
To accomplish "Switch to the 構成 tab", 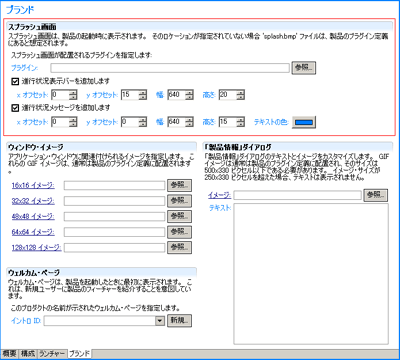I will tap(28, 354).
